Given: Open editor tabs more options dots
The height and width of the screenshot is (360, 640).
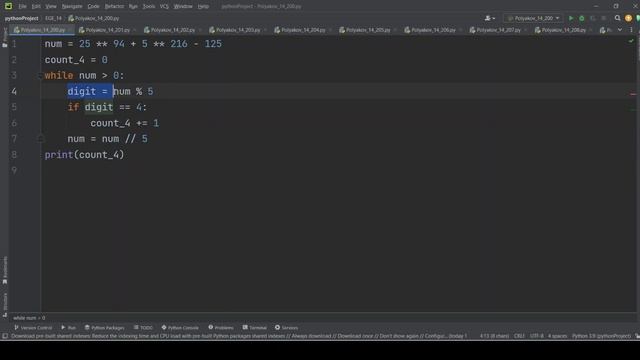Looking at the screenshot, I should (631, 30).
